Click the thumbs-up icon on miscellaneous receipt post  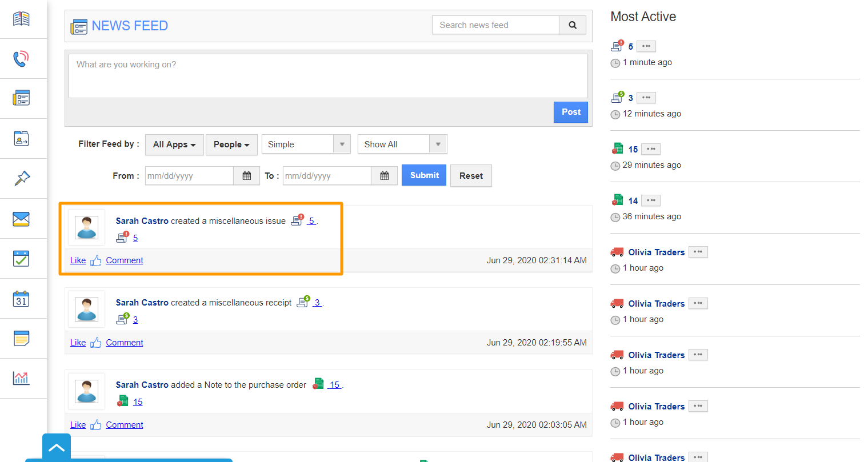pyautogui.click(x=96, y=343)
